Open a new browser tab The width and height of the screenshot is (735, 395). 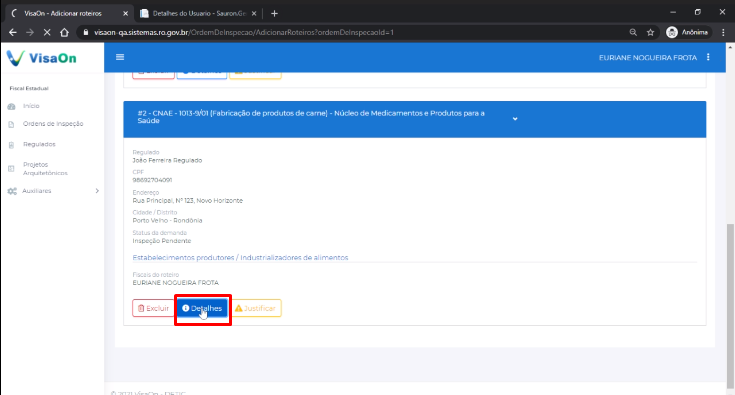(x=274, y=14)
